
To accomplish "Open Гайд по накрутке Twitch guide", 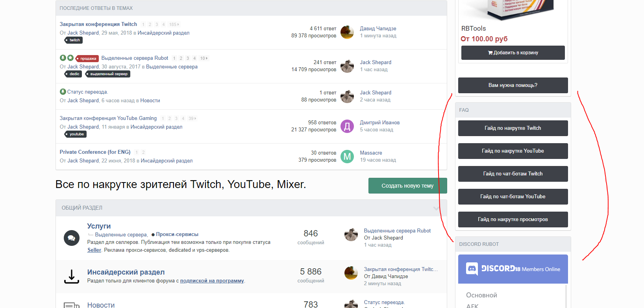I will (513, 128).
